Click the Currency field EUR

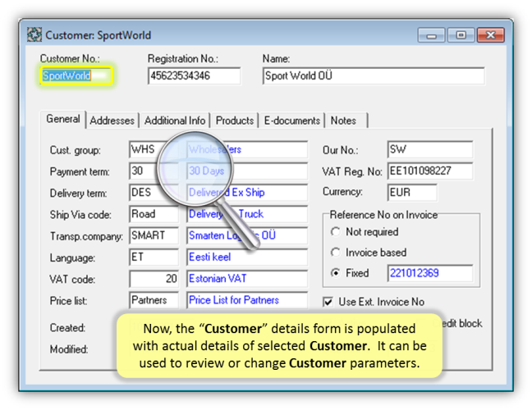pyautogui.click(x=412, y=193)
